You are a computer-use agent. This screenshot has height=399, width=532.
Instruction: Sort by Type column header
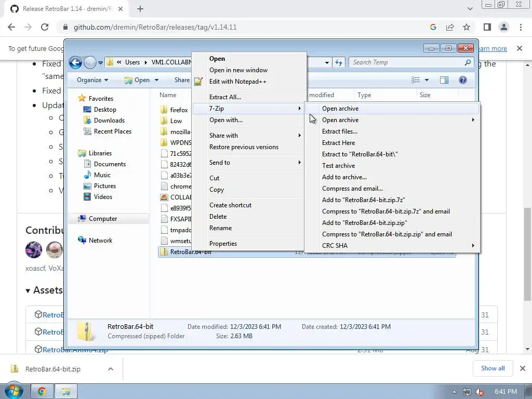point(385,95)
